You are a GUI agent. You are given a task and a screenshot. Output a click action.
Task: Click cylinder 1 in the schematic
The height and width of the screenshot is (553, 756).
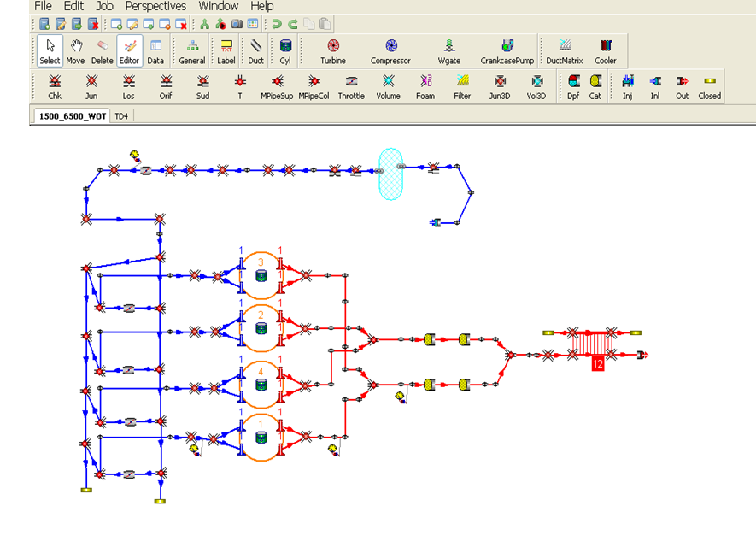(261, 437)
